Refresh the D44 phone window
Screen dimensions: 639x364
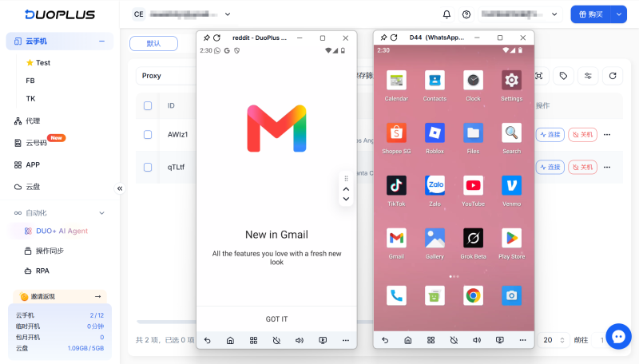click(394, 38)
